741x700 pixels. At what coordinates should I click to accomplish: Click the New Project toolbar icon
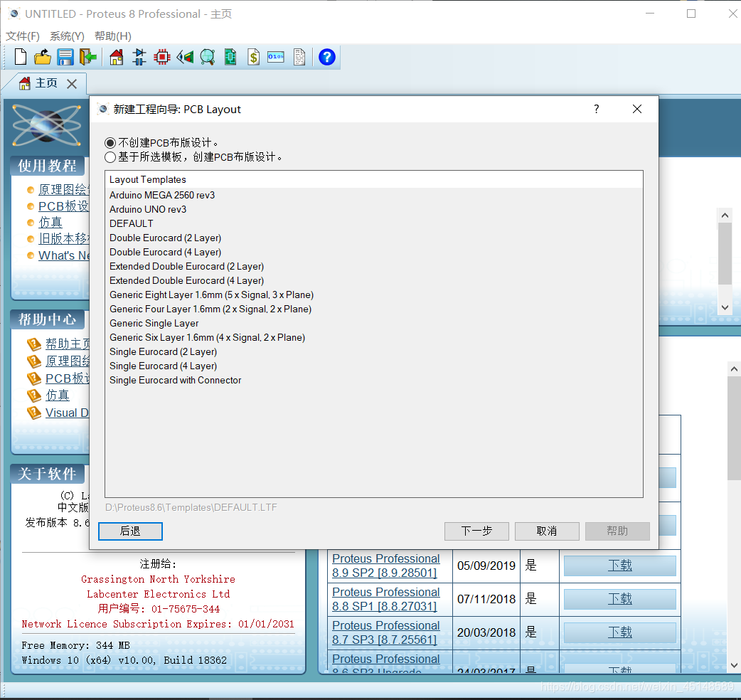pos(21,57)
